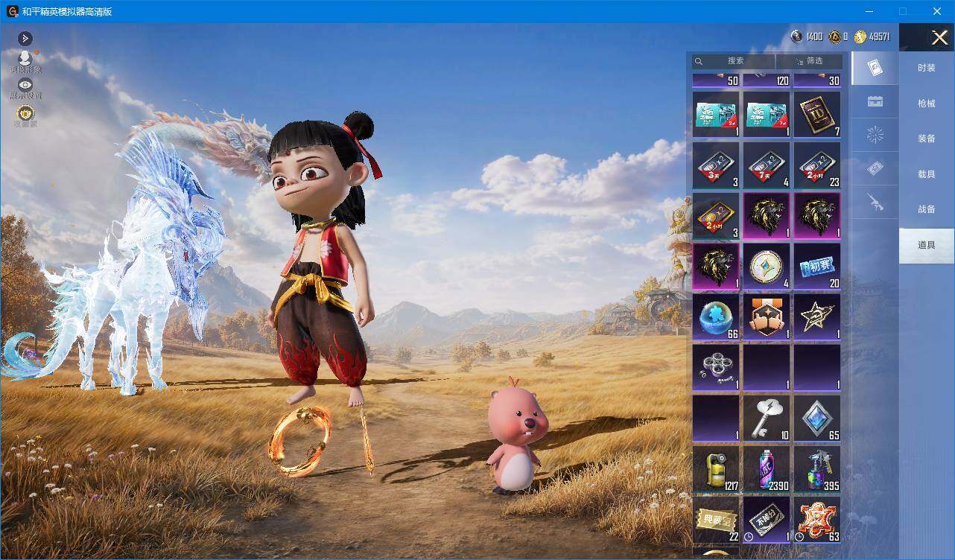Switch to the 时装 tab
This screenshot has height=560, width=955.
927,68
